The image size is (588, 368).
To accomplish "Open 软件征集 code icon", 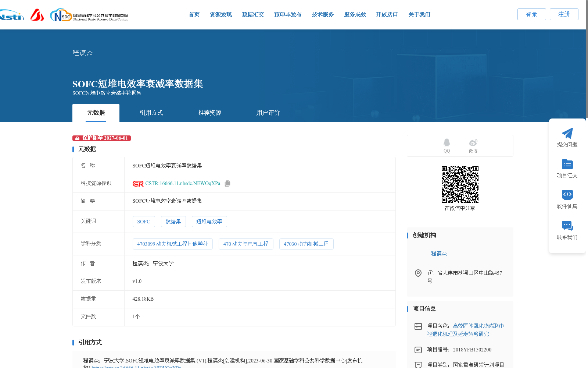I will [567, 195].
